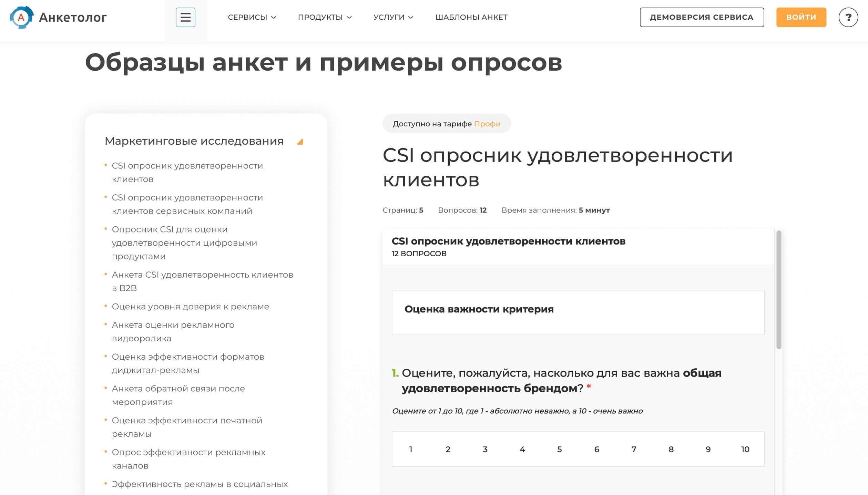Click the Анкетолог logo
Screen dimensions: 868x495
coord(59,17)
